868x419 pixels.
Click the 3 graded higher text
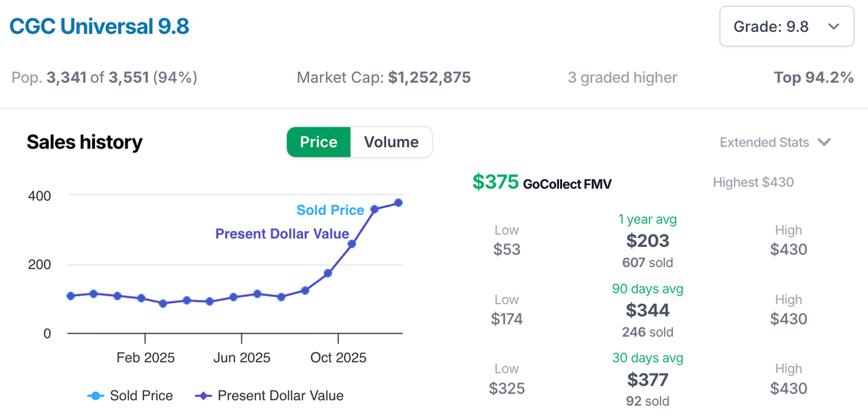622,78
